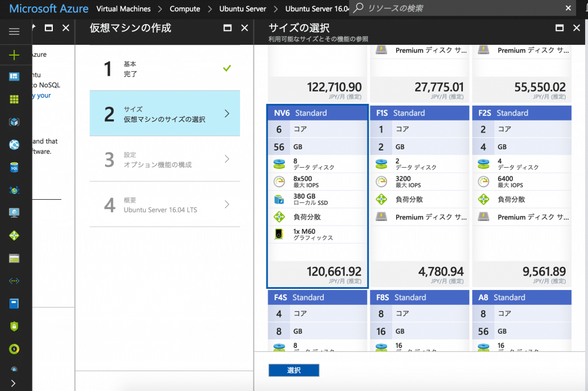Click NV6 data disk icon

279,164
